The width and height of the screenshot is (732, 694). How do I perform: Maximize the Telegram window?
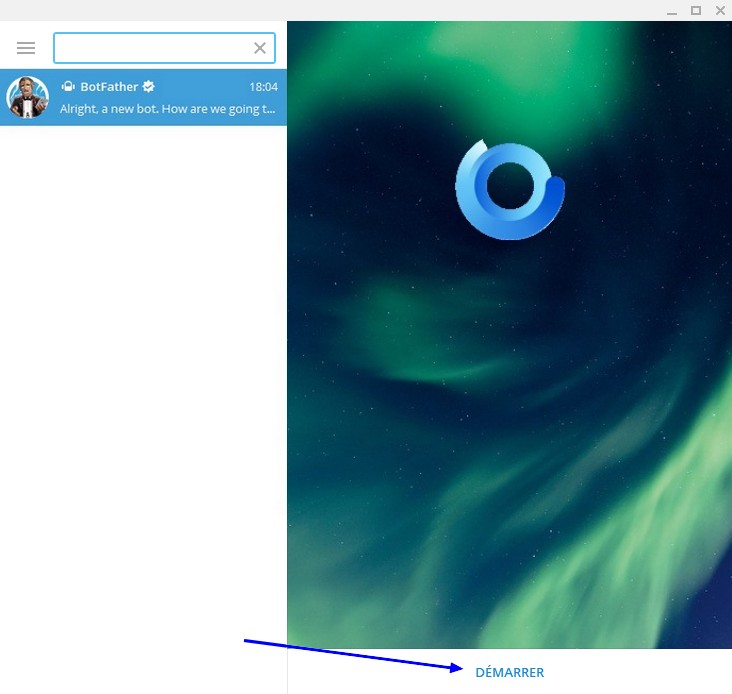pos(696,10)
